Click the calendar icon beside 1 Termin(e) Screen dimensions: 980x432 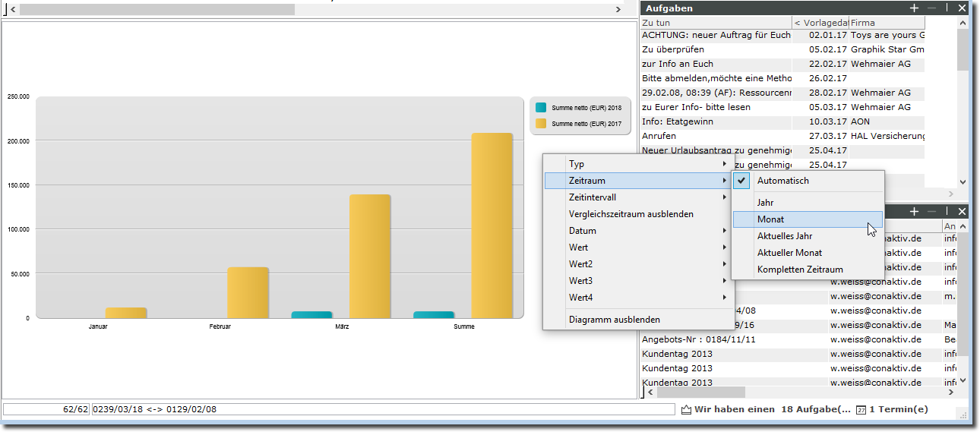[x=861, y=410]
